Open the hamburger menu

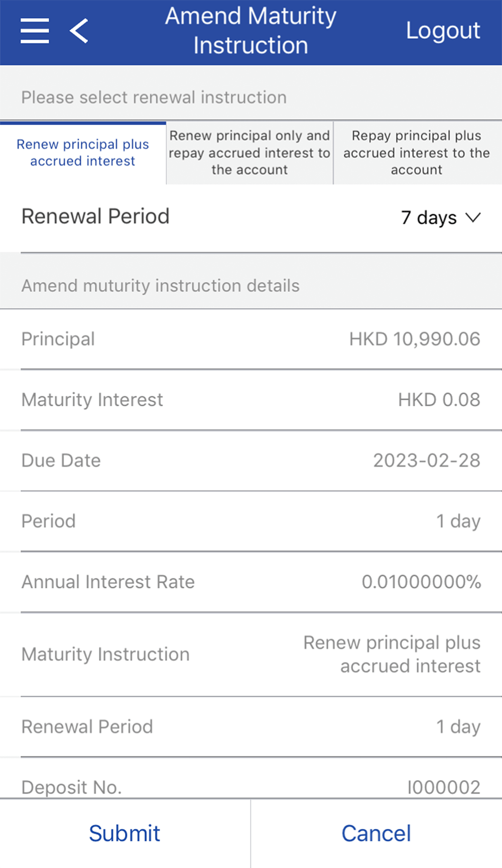[x=35, y=31]
